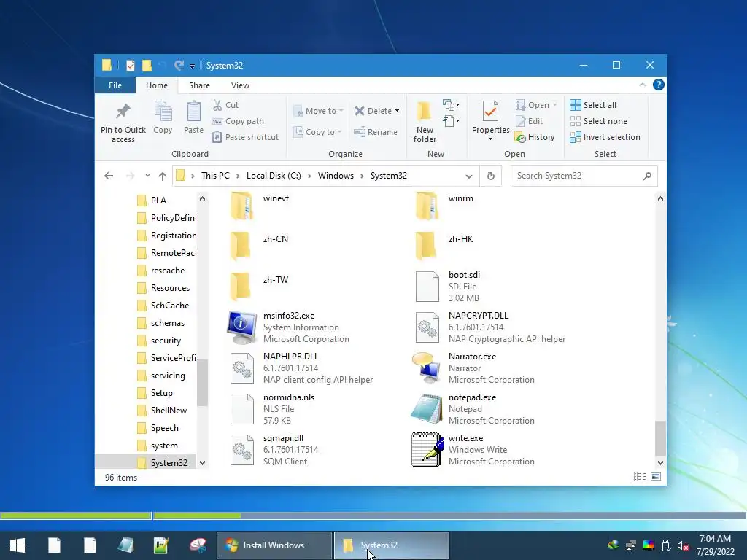Select the Narrator.exe file icon
Viewport: 747px width, 560px height.
(x=427, y=367)
